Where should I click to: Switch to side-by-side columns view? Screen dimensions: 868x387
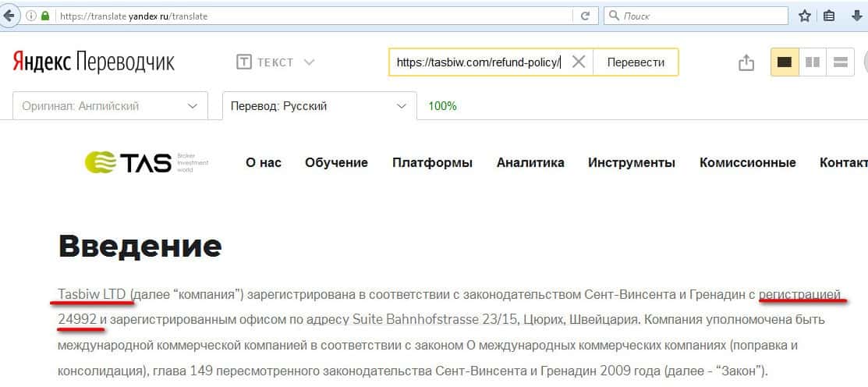(x=813, y=62)
